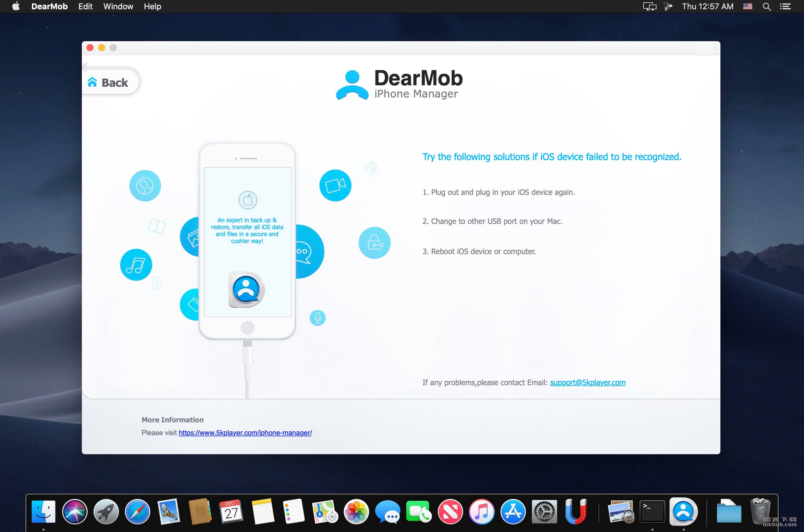
Task: Open Finder from the Dock
Action: [44, 511]
